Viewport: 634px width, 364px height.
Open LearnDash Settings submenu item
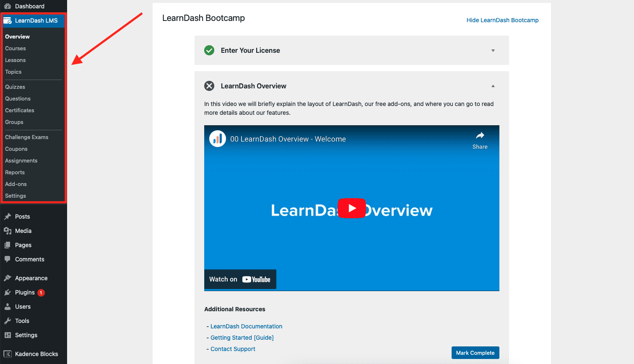click(16, 196)
